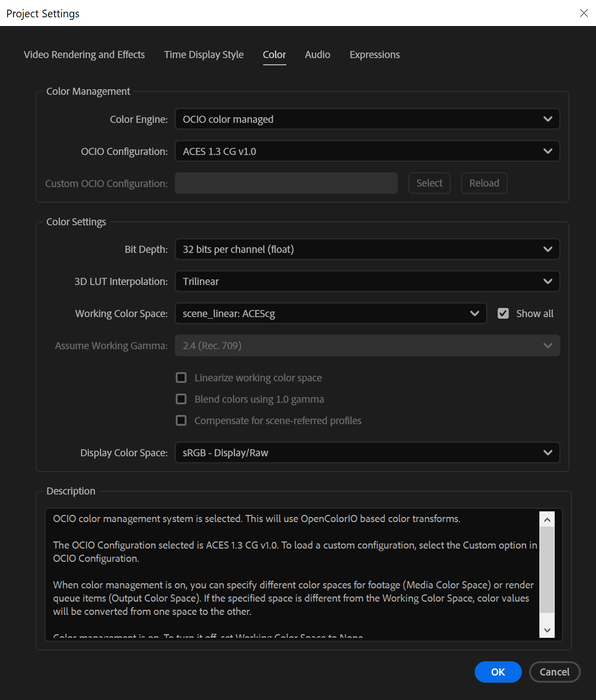Open the 3D LUT Interpolation dropdown
The height and width of the screenshot is (700, 596).
click(x=367, y=281)
